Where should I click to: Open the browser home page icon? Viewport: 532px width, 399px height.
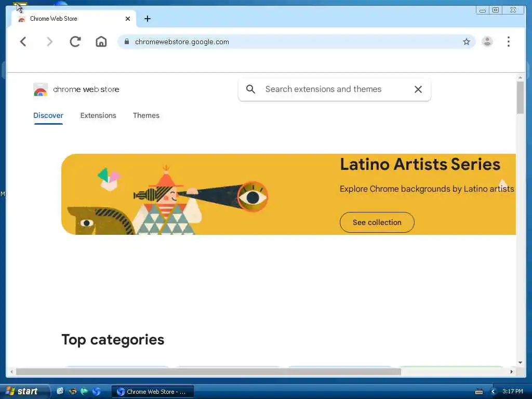101,42
